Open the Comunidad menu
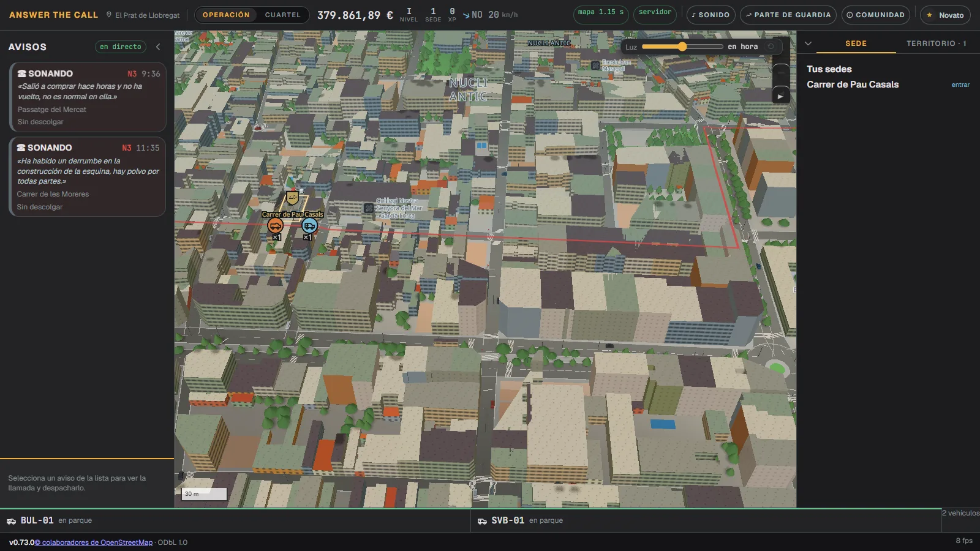Image resolution: width=980 pixels, height=551 pixels. [875, 15]
